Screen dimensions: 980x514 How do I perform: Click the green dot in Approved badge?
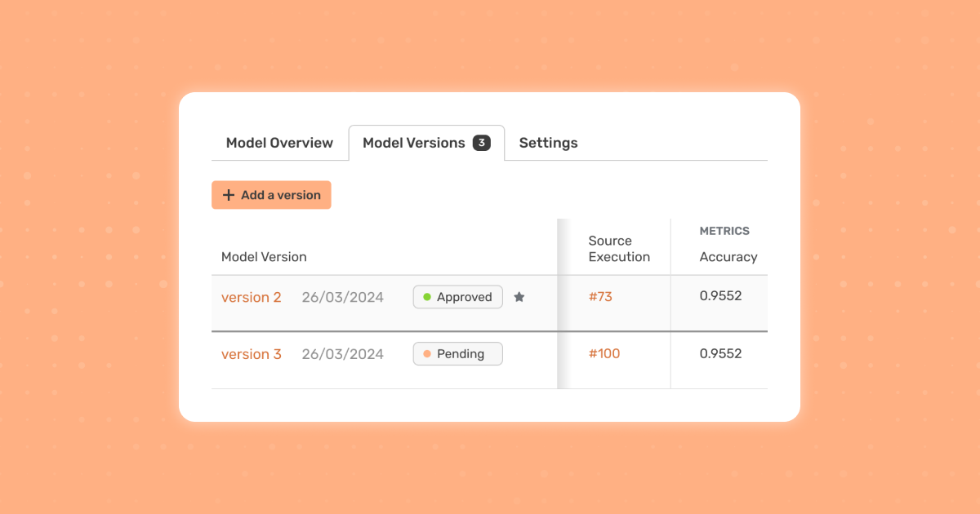pyautogui.click(x=427, y=297)
